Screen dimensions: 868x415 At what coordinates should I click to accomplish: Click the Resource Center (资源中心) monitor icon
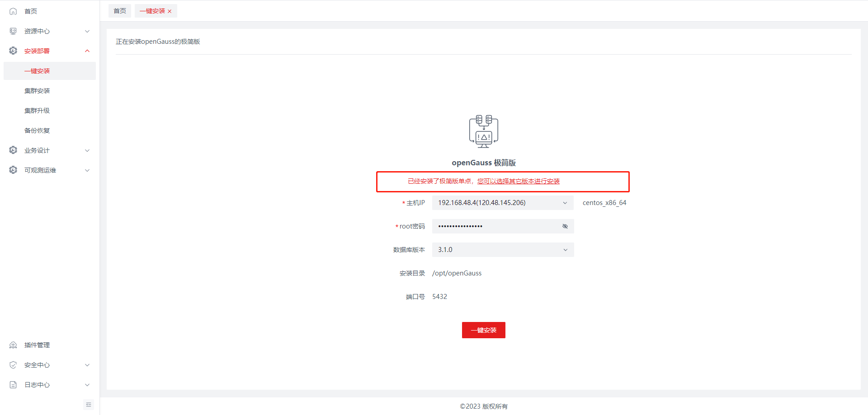click(13, 31)
